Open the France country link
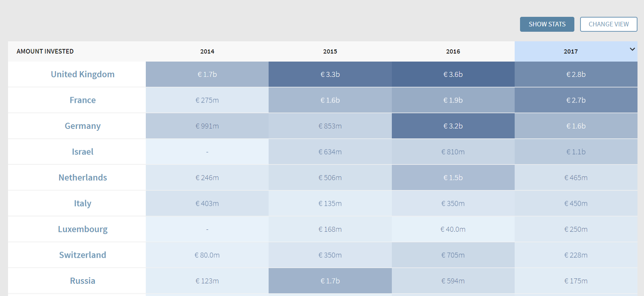Viewport: 644px width, 296px height. tap(83, 100)
